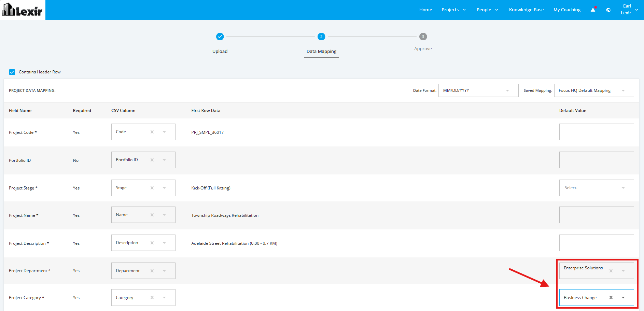The width and height of the screenshot is (644, 311).
Task: Open My Coaching
Action: (x=567, y=10)
